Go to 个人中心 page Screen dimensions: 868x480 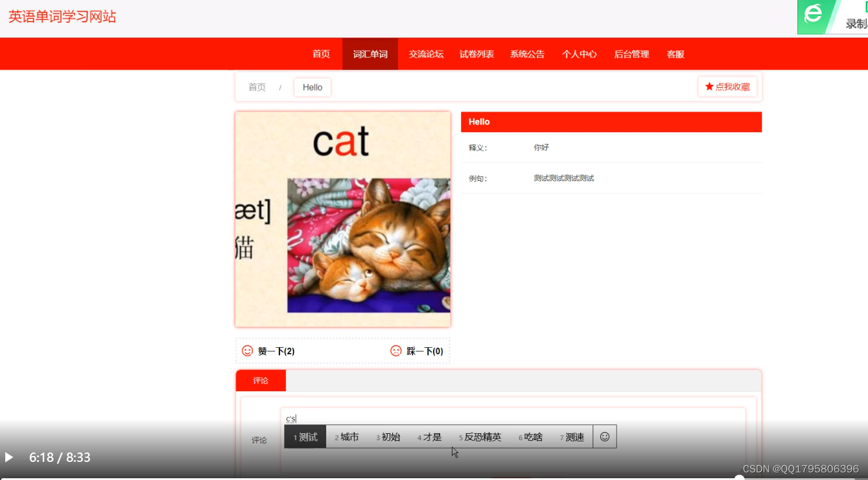(x=579, y=54)
